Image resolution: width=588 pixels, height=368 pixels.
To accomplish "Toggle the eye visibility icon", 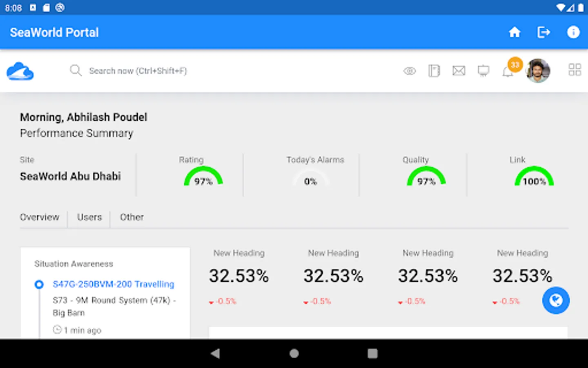I will pos(410,71).
